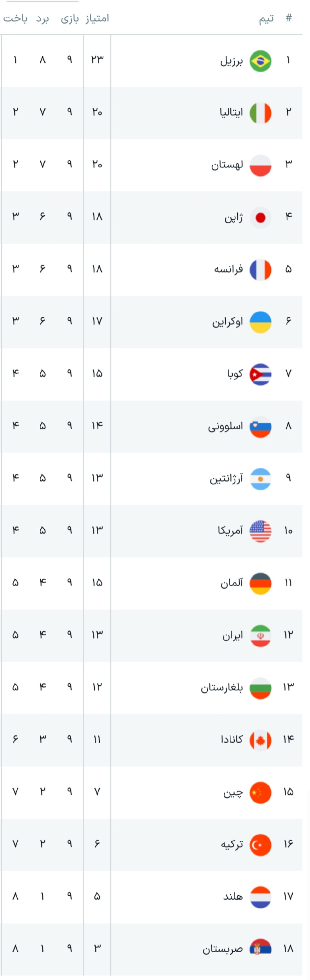Select rank number ۱۷ for هلند
The width and height of the screenshot is (310, 980).
tap(288, 897)
